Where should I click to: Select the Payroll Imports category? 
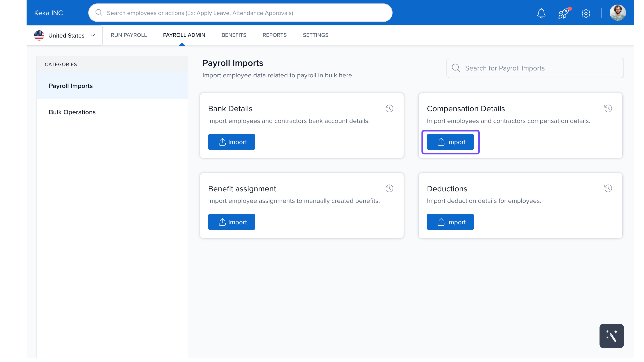[x=71, y=86]
